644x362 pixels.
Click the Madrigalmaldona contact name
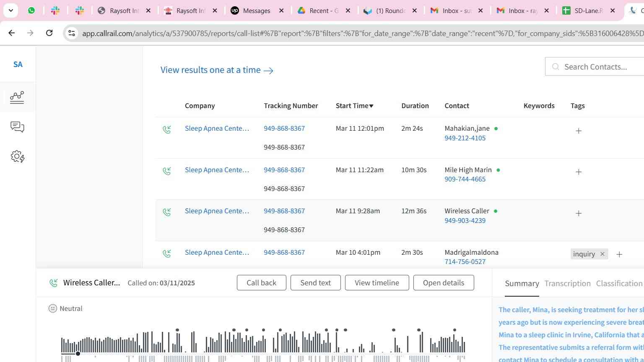(471, 252)
